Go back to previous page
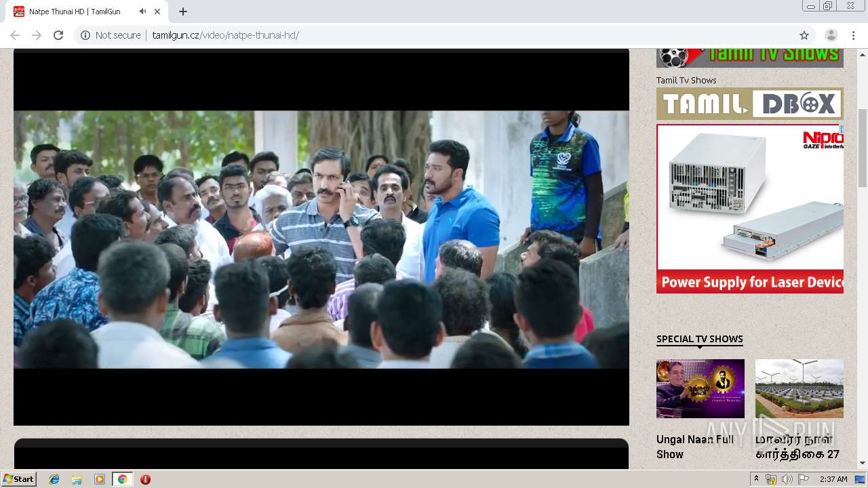Screen dimensions: 868x488 (15, 35)
